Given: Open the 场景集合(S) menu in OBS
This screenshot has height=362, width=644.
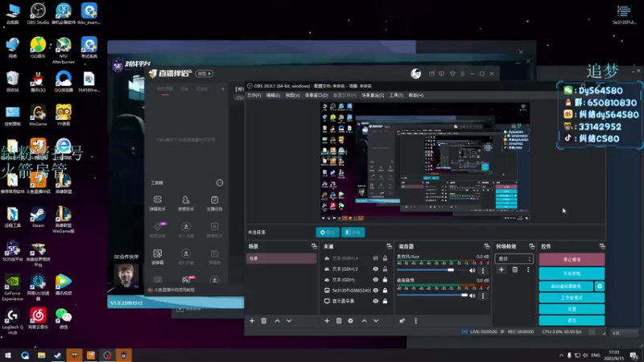Looking at the screenshot, I should pyautogui.click(x=373, y=95).
